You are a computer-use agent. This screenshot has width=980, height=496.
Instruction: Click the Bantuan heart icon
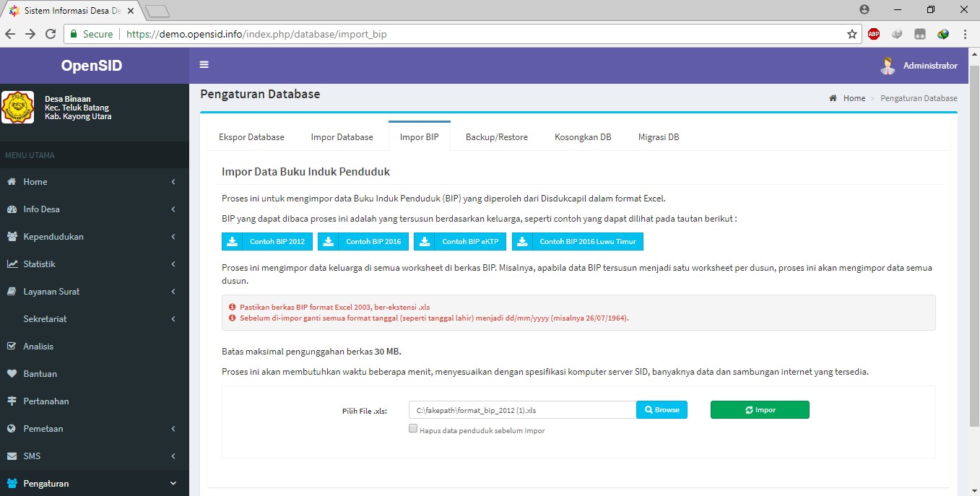pos(12,374)
